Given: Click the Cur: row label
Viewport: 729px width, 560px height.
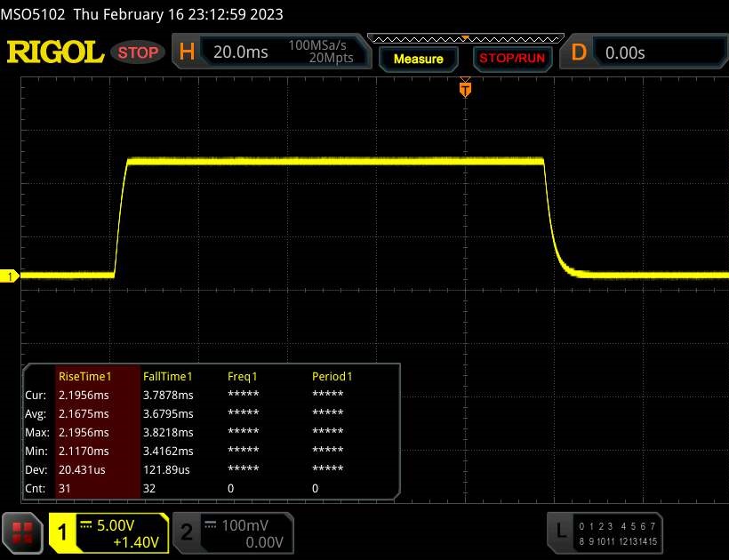Looking at the screenshot, I should click(x=36, y=395).
